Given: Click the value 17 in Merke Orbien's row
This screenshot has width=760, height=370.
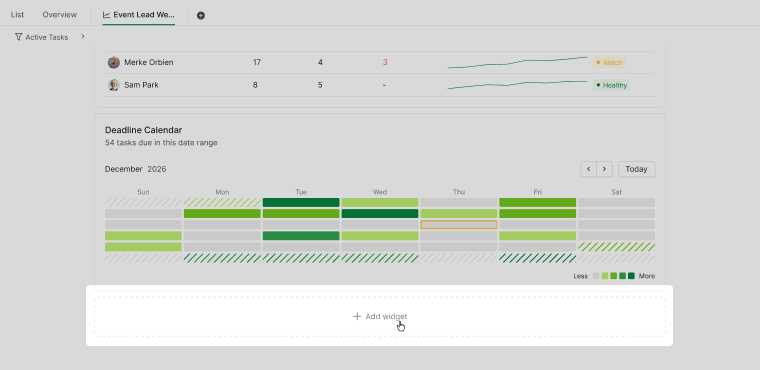Looking at the screenshot, I should pyautogui.click(x=256, y=63).
